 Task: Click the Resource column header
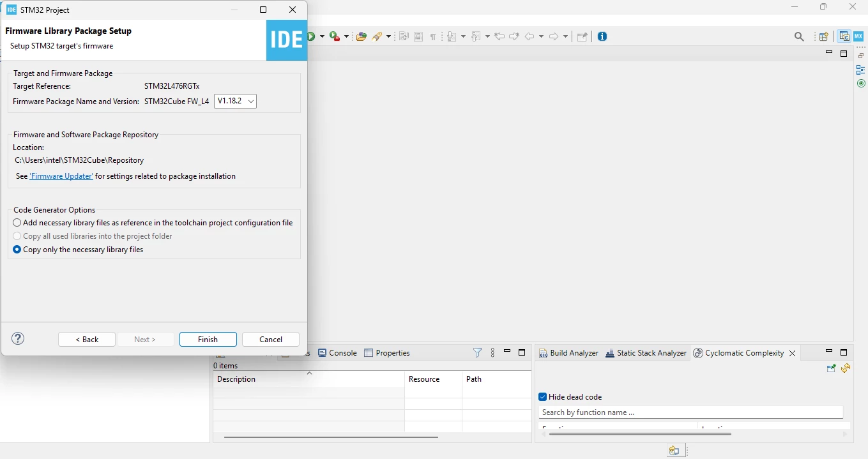[433, 379]
